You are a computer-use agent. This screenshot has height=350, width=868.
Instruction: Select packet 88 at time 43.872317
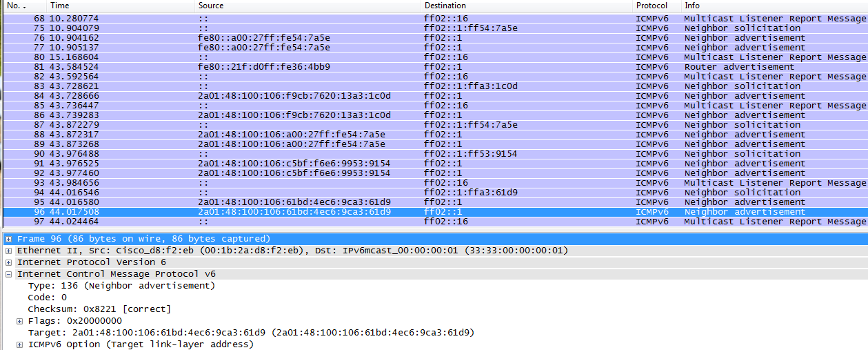(x=434, y=135)
